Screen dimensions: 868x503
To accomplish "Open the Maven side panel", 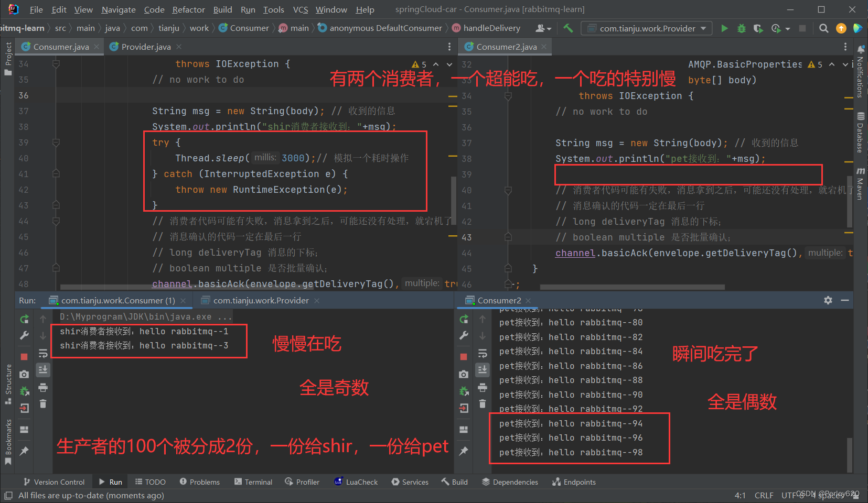I will click(x=860, y=184).
